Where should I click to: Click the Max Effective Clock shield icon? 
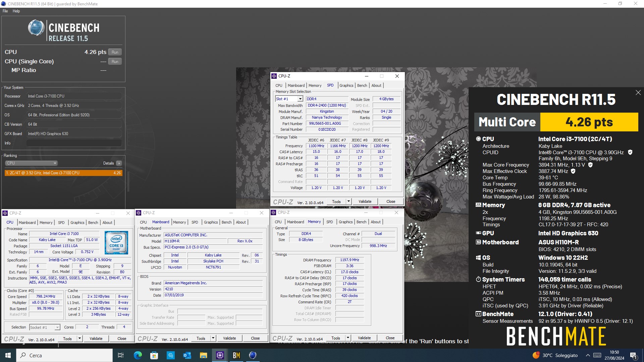573,171
